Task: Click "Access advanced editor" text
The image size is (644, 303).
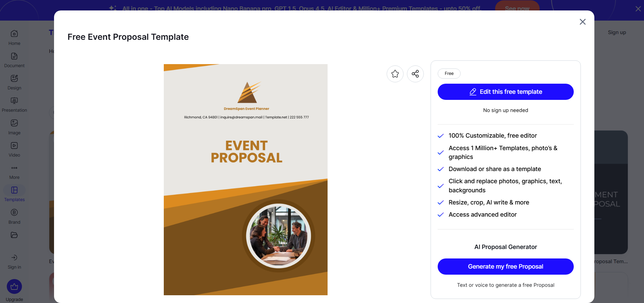Action: pos(483,215)
